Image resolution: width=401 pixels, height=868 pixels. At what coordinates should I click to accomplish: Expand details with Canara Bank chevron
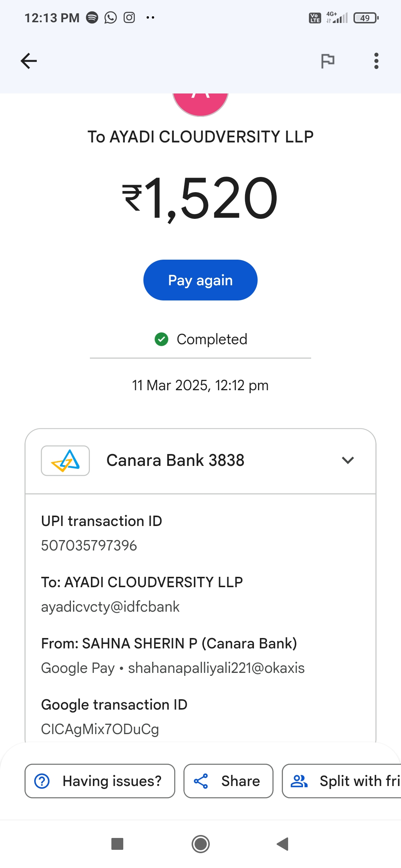348,460
